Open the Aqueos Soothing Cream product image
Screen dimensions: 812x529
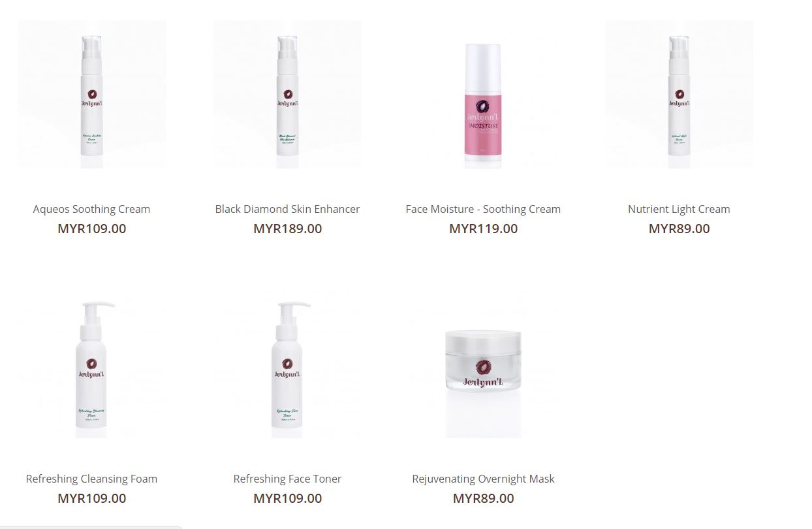point(92,95)
